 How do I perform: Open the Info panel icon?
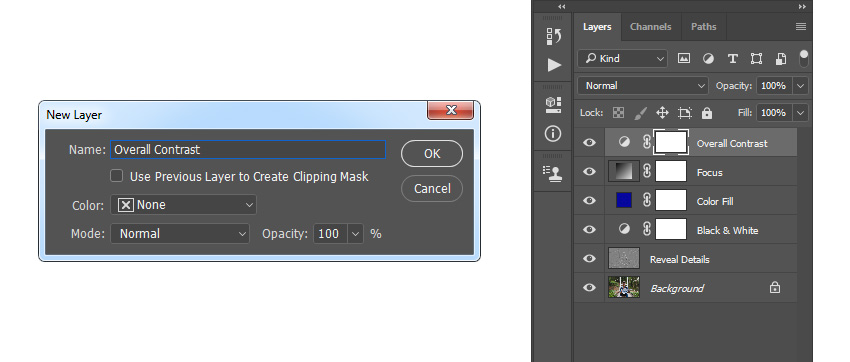[x=553, y=133]
